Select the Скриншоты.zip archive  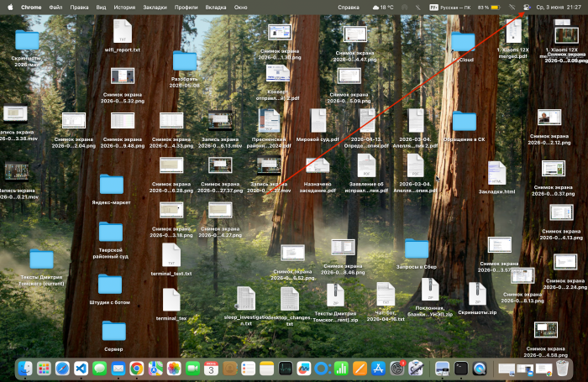pyautogui.click(x=477, y=298)
